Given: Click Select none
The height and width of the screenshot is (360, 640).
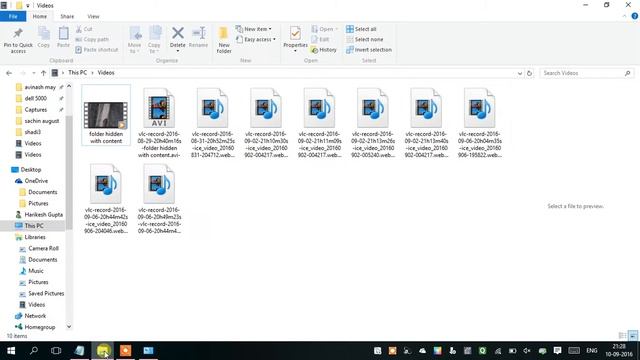Looking at the screenshot, I should tap(364, 39).
